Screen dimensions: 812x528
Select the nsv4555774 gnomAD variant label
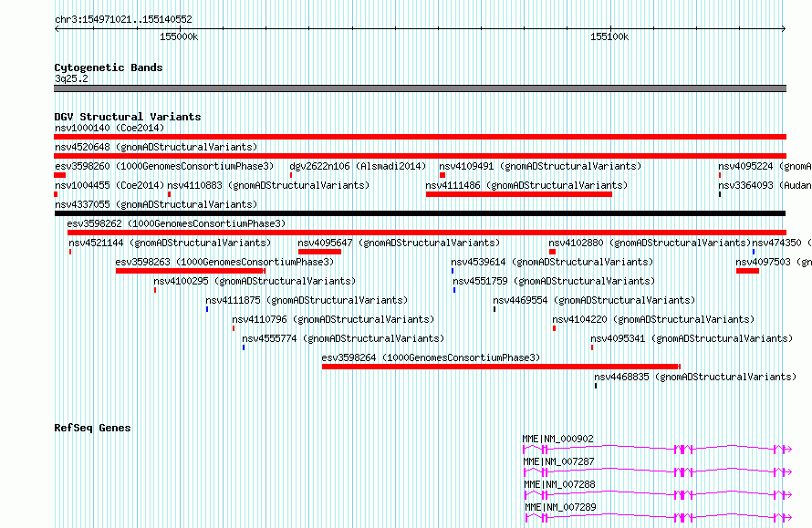coord(343,338)
